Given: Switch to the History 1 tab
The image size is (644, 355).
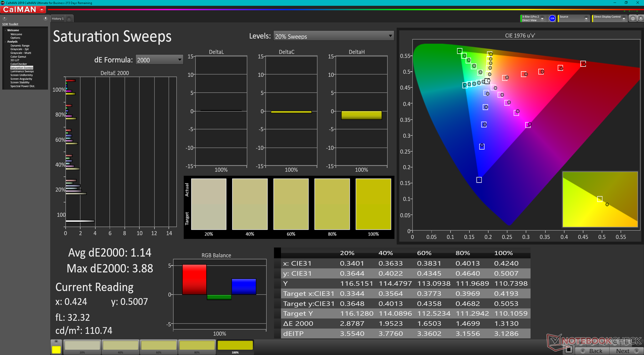Looking at the screenshot, I should [58, 19].
